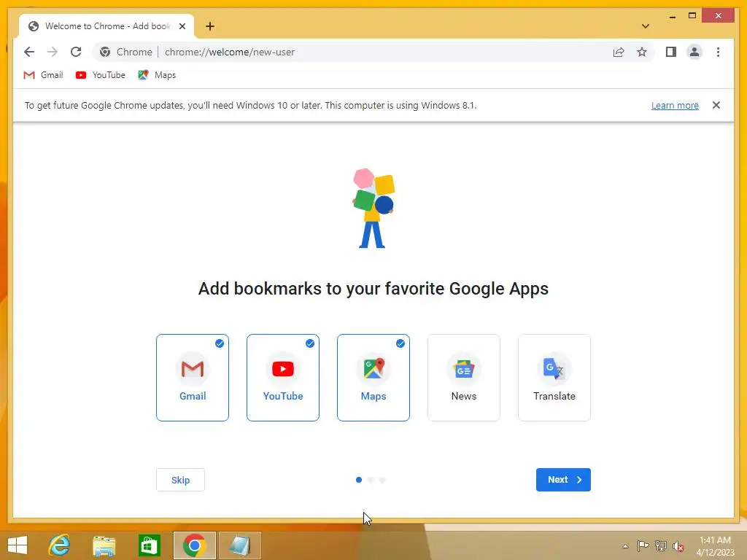The image size is (747, 560).
Task: Expand the tab search chevron
Action: (x=645, y=26)
